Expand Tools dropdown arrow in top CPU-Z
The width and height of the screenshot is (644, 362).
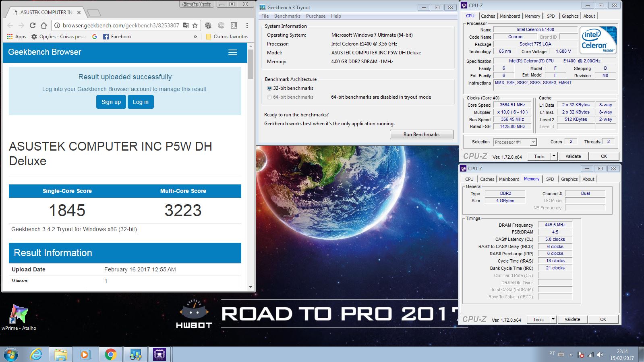[x=554, y=157]
